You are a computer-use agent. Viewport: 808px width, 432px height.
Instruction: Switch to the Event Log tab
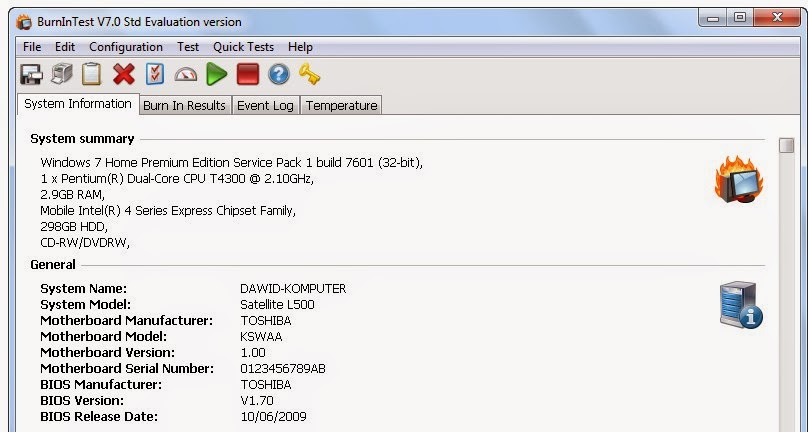point(265,105)
